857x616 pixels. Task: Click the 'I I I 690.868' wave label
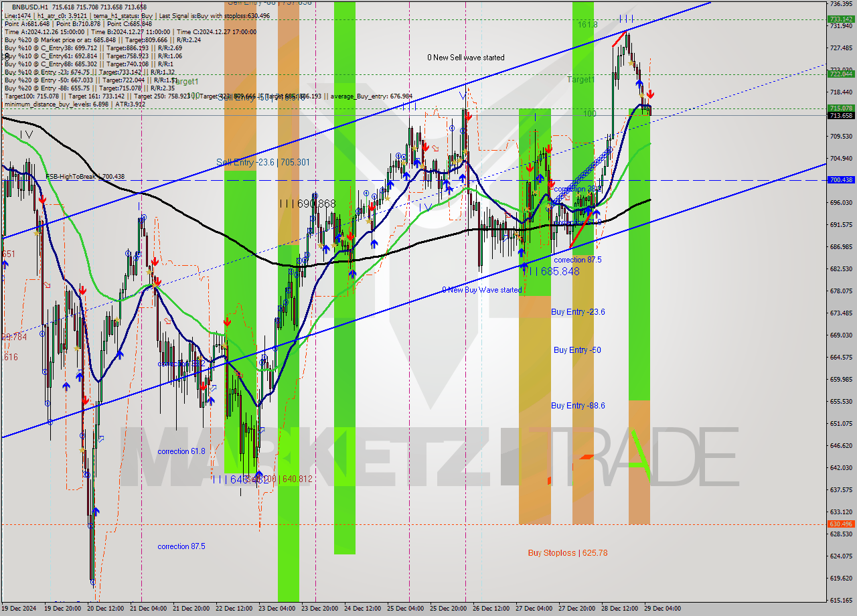tap(308, 203)
